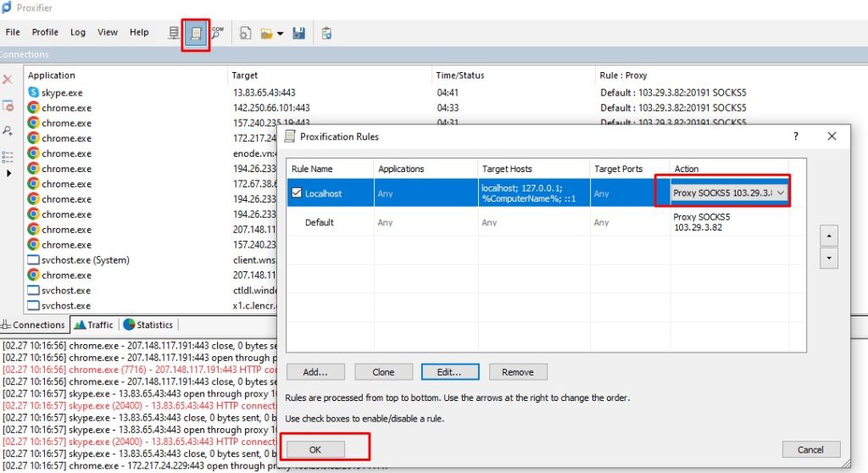Open Proxy Servers settings toolbar icon

[174, 33]
